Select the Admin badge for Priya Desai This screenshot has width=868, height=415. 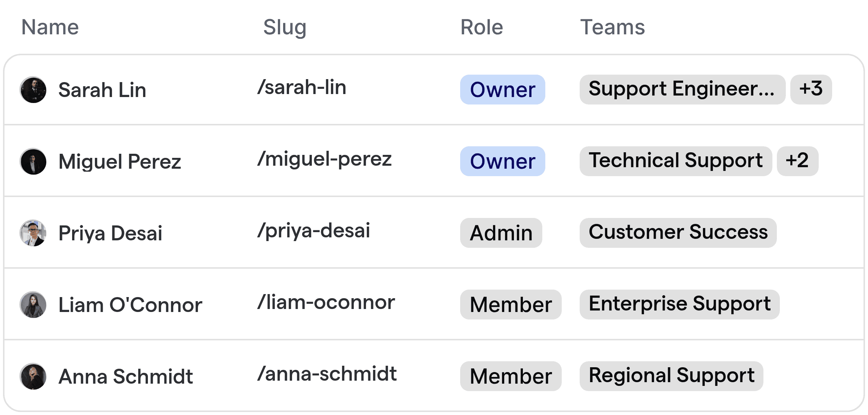[501, 233]
